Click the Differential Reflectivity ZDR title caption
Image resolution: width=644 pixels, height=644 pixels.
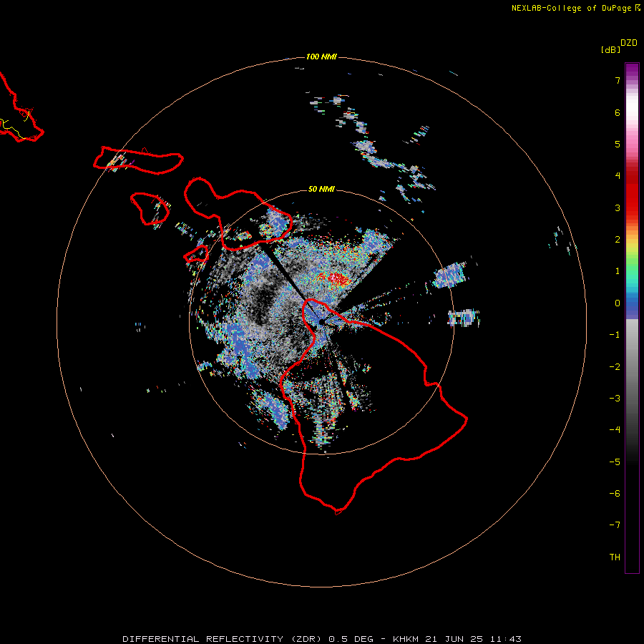(x=321, y=639)
